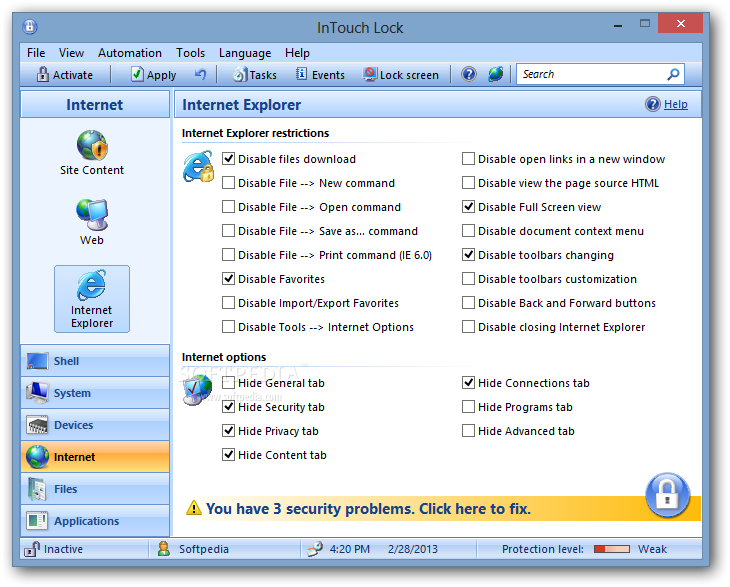Image resolution: width=730 pixels, height=587 pixels.
Task: Click the Softpedia user icon in status bar
Action: tap(163, 549)
